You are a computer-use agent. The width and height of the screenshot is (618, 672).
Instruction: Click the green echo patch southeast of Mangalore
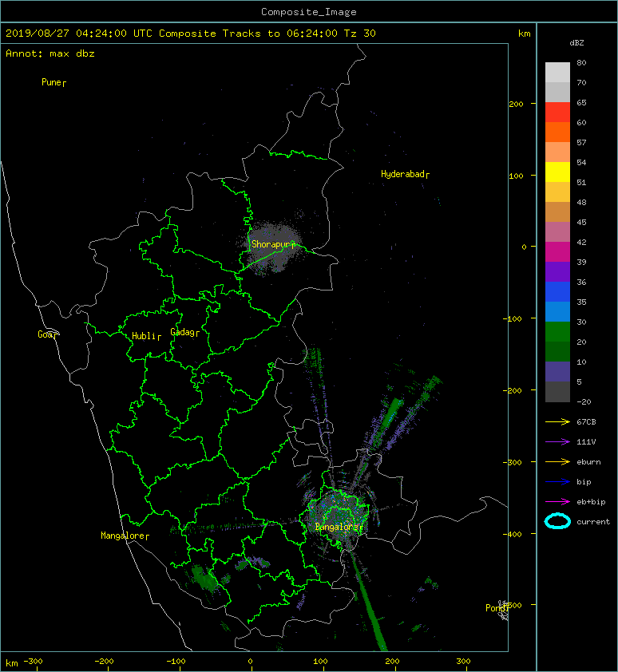(x=205, y=578)
